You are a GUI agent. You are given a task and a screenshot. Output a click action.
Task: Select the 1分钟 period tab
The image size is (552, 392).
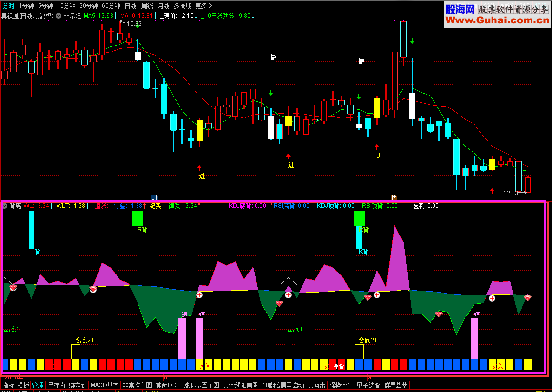[26, 6]
